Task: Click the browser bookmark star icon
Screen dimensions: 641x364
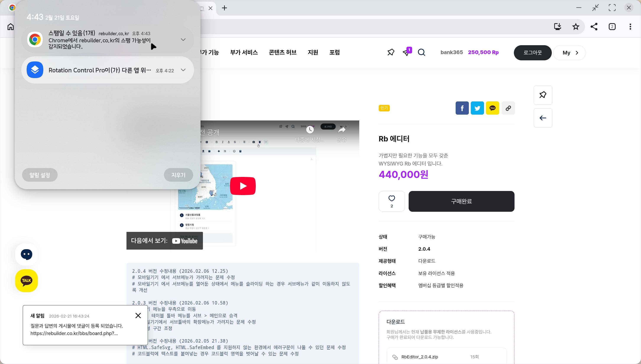Action: point(576,27)
